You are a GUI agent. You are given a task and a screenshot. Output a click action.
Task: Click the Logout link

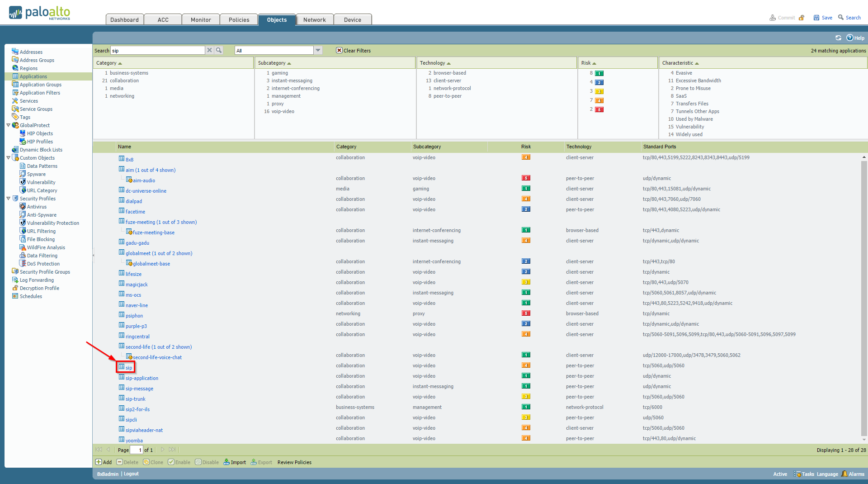(131, 474)
